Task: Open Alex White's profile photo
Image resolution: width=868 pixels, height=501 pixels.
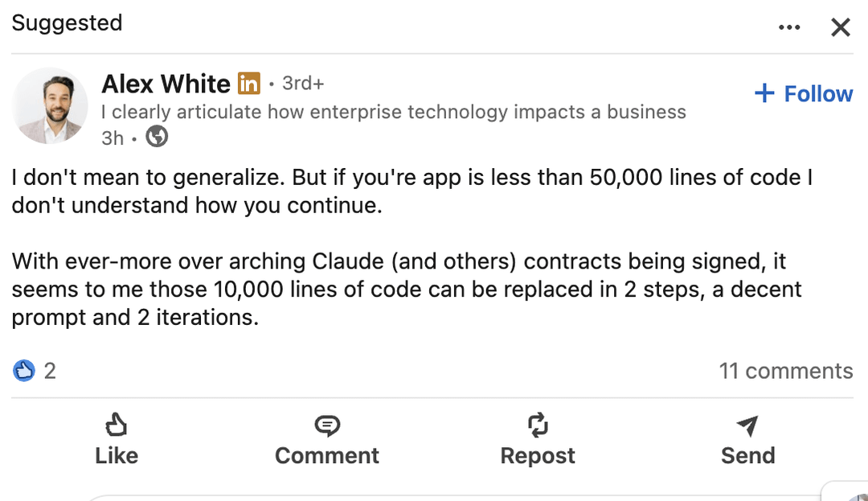Action: (x=51, y=105)
